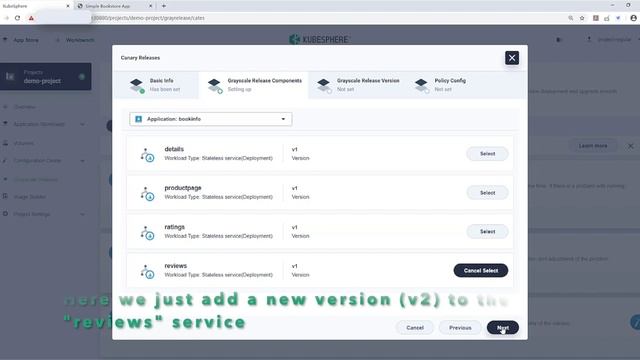Click the Policy Config layers icon

coord(422,86)
